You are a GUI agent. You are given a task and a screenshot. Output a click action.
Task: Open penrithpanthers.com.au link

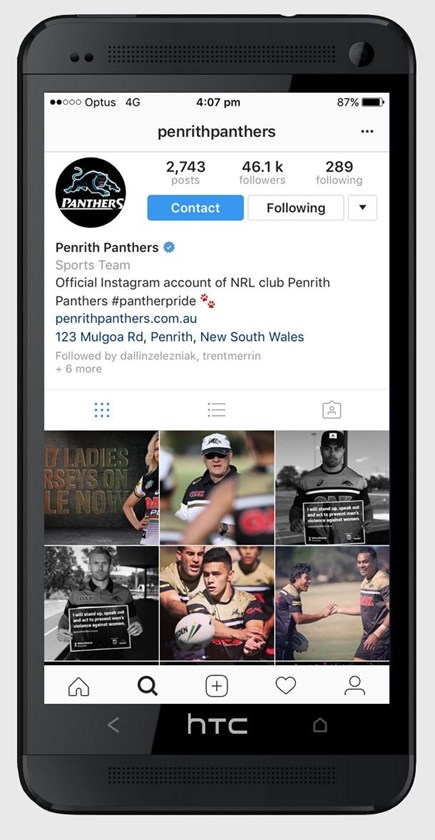point(126,319)
